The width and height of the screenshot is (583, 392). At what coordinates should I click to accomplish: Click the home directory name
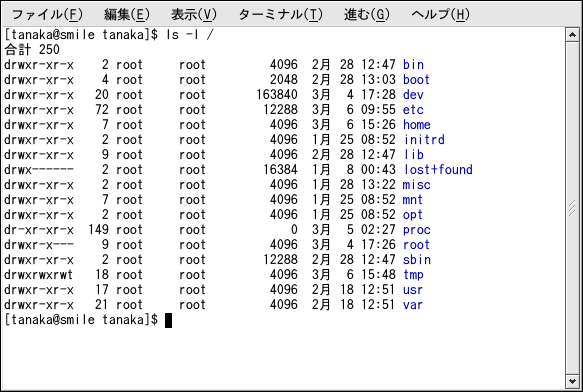pyautogui.click(x=416, y=125)
